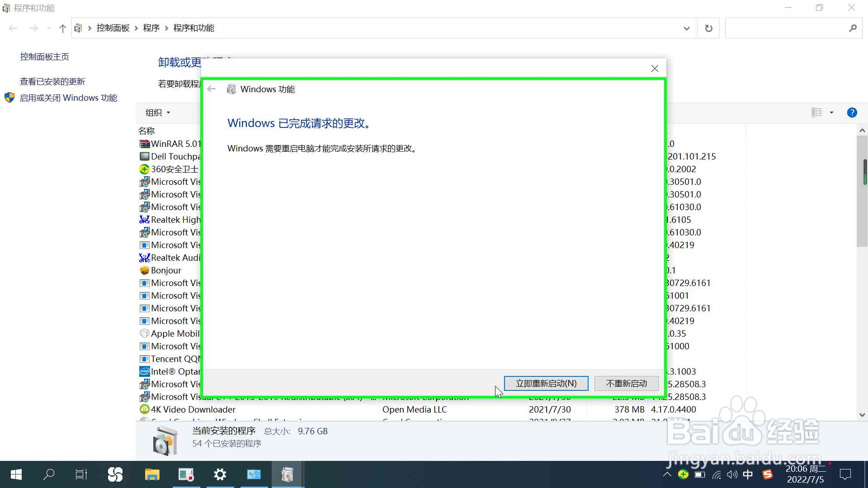
Task: Click Open Media LLC publisher cell
Action: pyautogui.click(x=415, y=409)
